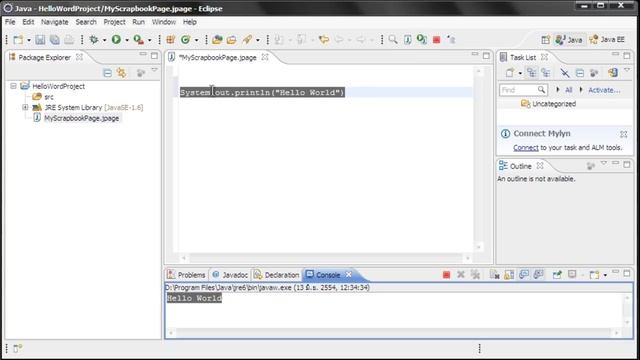Open the Project menu
640x360 pixels.
coord(114,22)
